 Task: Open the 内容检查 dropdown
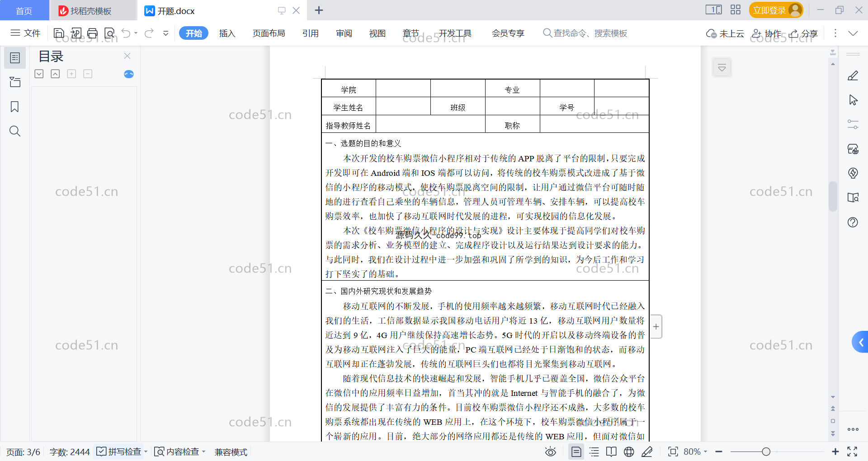[180, 452]
